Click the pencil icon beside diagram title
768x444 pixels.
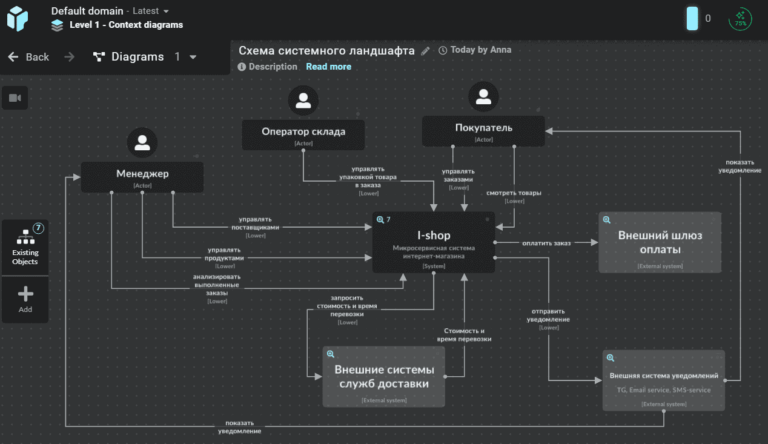tap(425, 50)
